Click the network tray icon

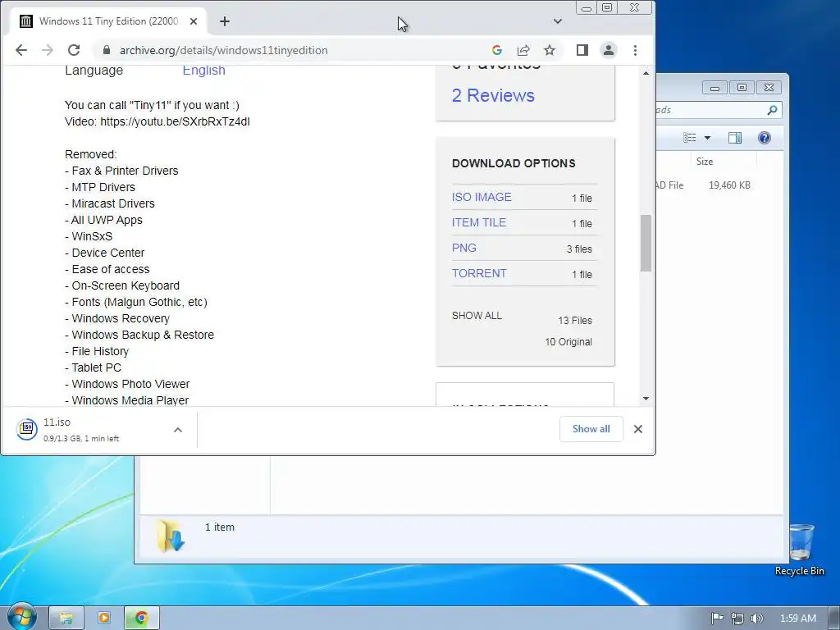[737, 619]
